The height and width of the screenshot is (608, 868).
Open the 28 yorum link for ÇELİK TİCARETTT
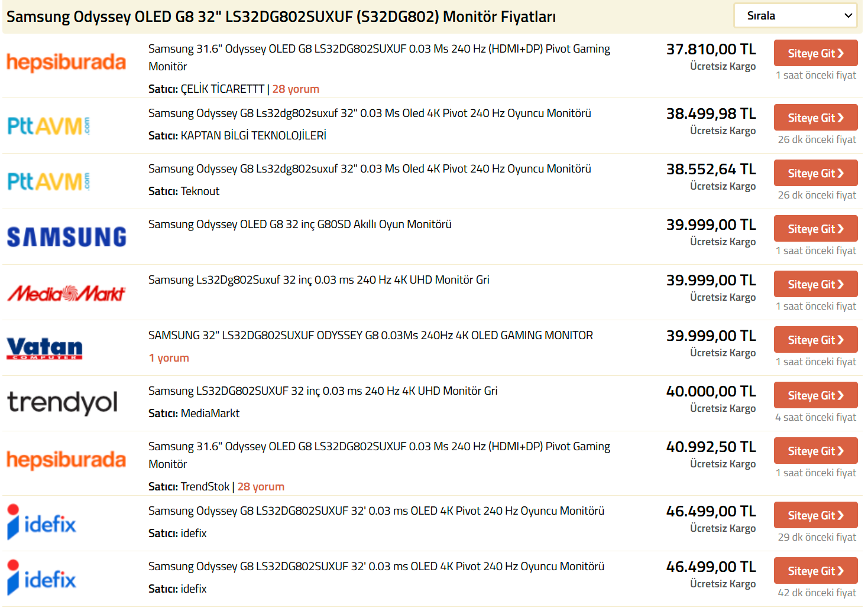point(296,89)
